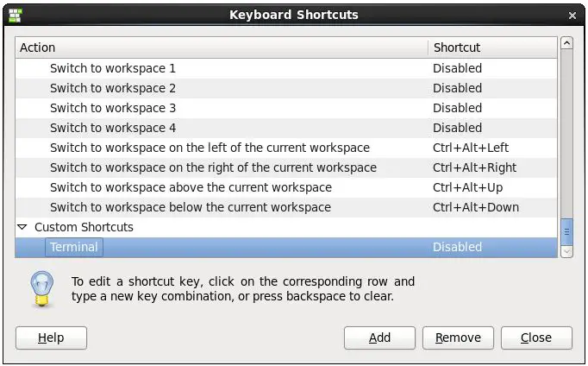
Task: Click the Shortcut column header
Action: point(492,47)
